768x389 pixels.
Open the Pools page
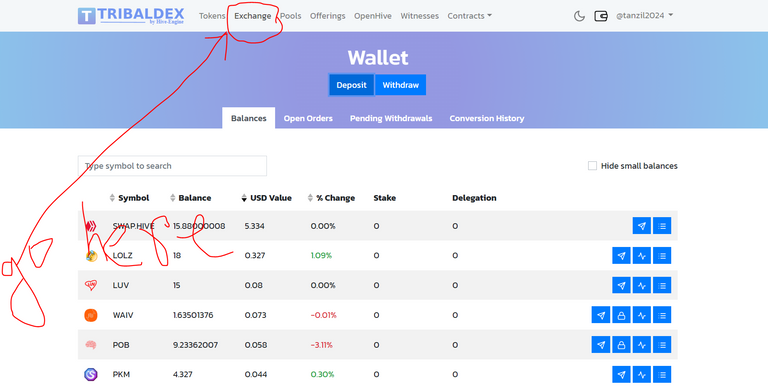coord(290,16)
